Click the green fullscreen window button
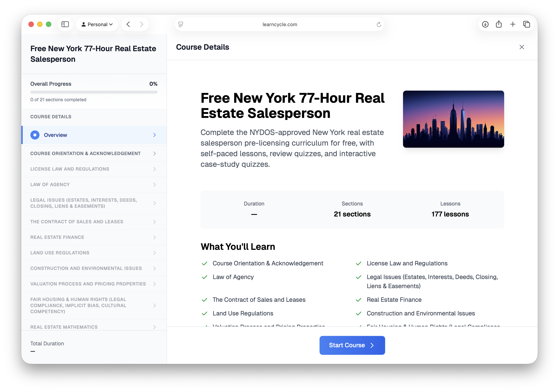Screen dimensions: 559x392 click(x=48, y=24)
